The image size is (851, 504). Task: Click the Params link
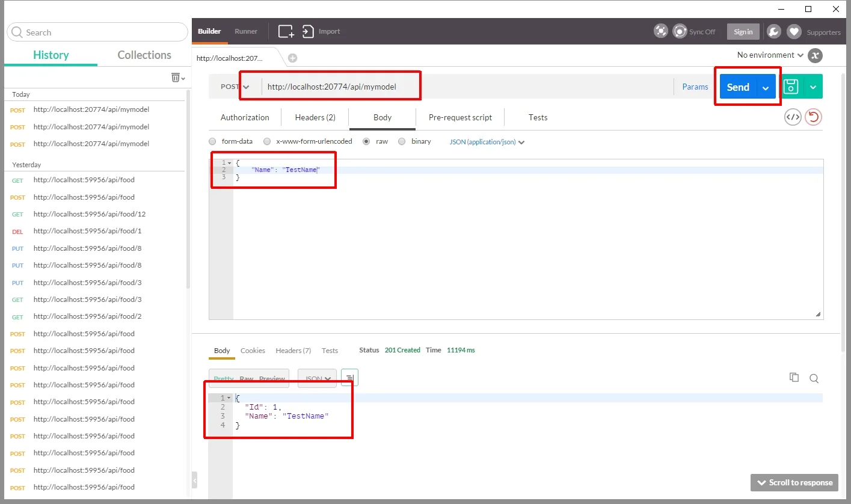[x=695, y=87]
